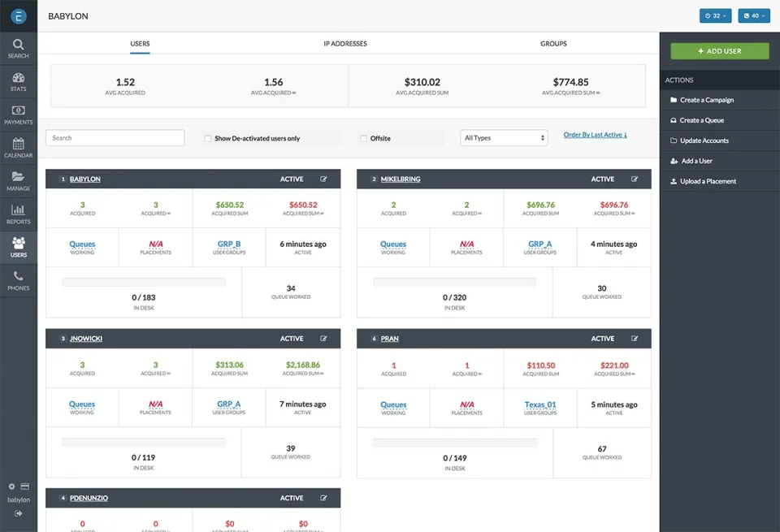Expand the All Types dropdown
This screenshot has height=532, width=780.
pos(504,138)
